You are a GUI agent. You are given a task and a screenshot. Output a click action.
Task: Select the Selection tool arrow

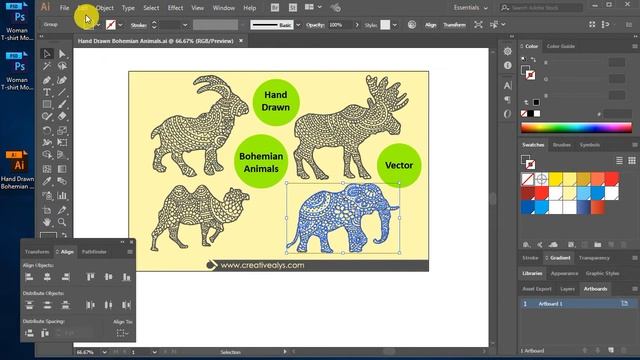(47, 54)
